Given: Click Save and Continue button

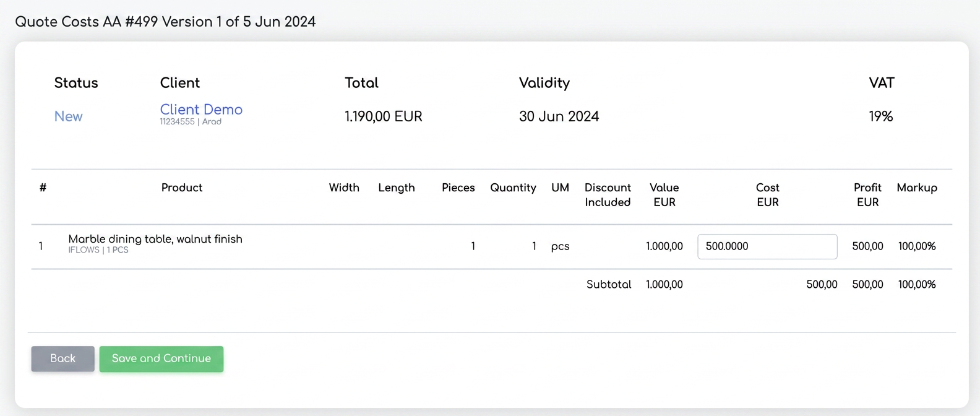Looking at the screenshot, I should tap(161, 358).
